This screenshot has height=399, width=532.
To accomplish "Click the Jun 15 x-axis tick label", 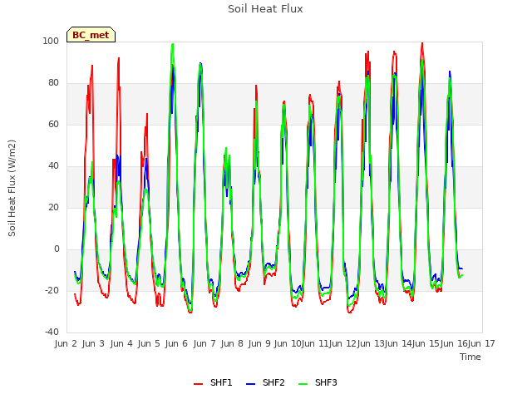I will [x=426, y=343].
